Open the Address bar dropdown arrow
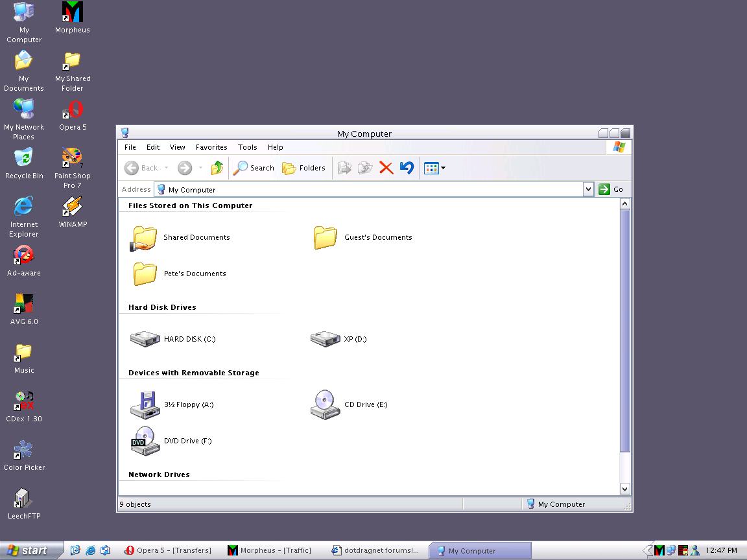 [x=588, y=189]
